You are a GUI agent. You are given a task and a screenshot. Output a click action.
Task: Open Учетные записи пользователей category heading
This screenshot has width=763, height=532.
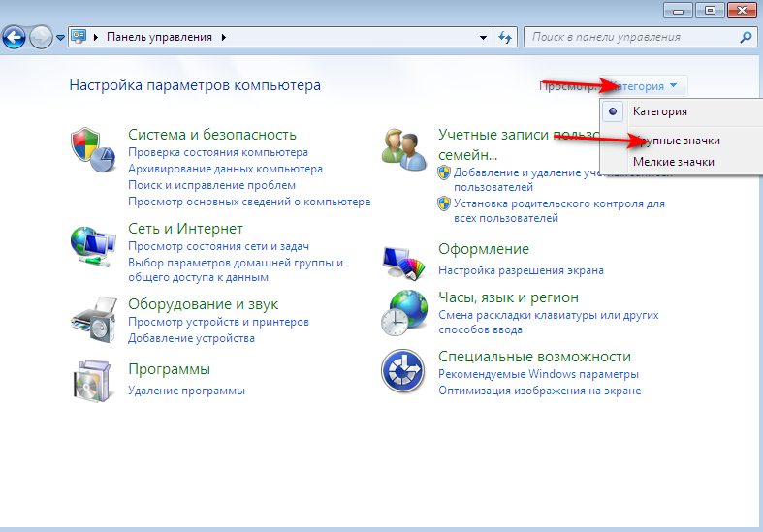tap(519, 144)
